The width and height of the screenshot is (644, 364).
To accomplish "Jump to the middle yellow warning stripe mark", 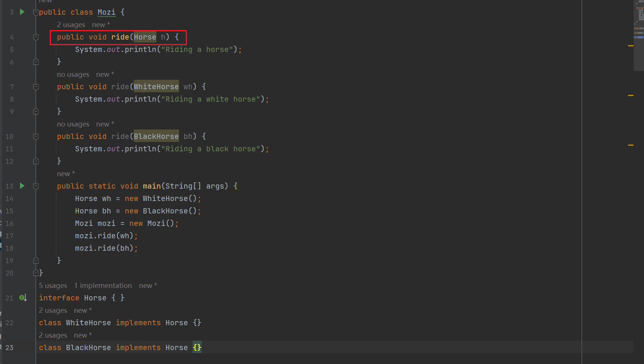I will coord(631,95).
